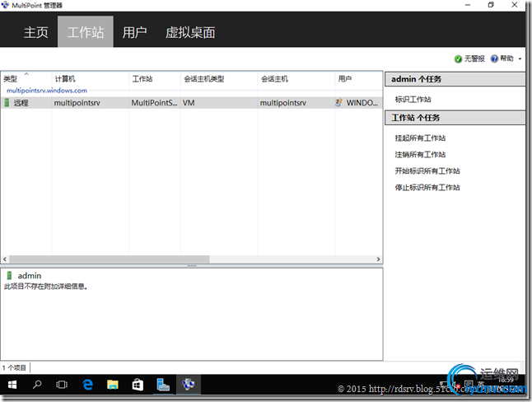
Task: Click the 挂起所有工作站 task link
Action: pos(420,138)
